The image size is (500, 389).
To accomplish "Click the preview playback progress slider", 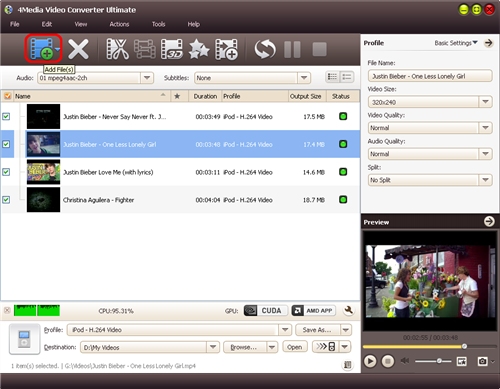I will point(430,347).
